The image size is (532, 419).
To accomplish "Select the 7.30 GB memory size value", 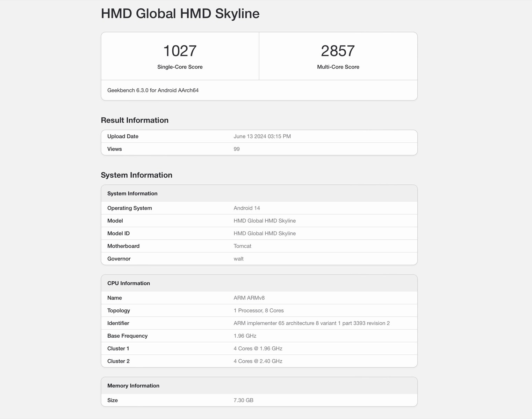I will click(x=244, y=400).
